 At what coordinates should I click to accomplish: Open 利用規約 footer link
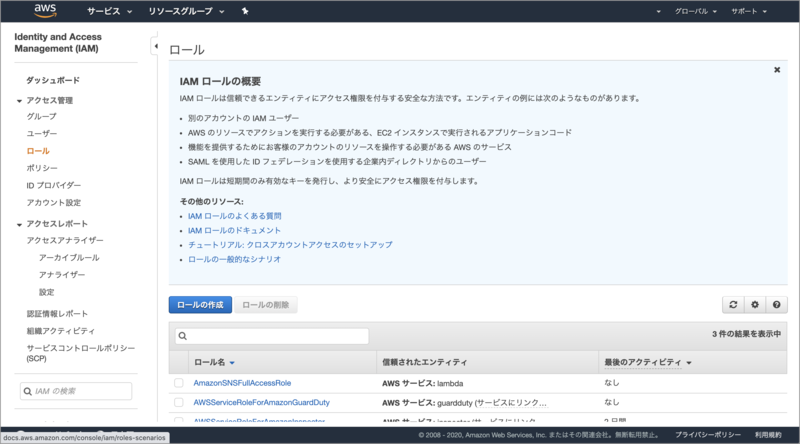pyautogui.click(x=768, y=435)
